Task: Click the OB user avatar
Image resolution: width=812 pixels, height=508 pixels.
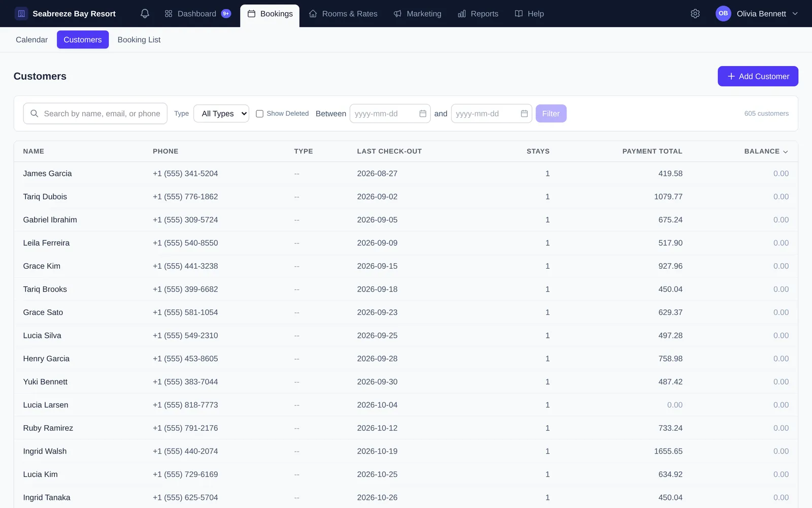Action: 723,14
